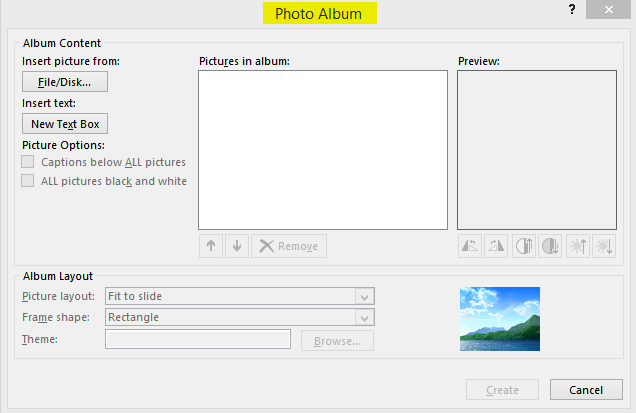The width and height of the screenshot is (636, 413).
Task: Click the Browse theme button
Action: click(x=337, y=341)
